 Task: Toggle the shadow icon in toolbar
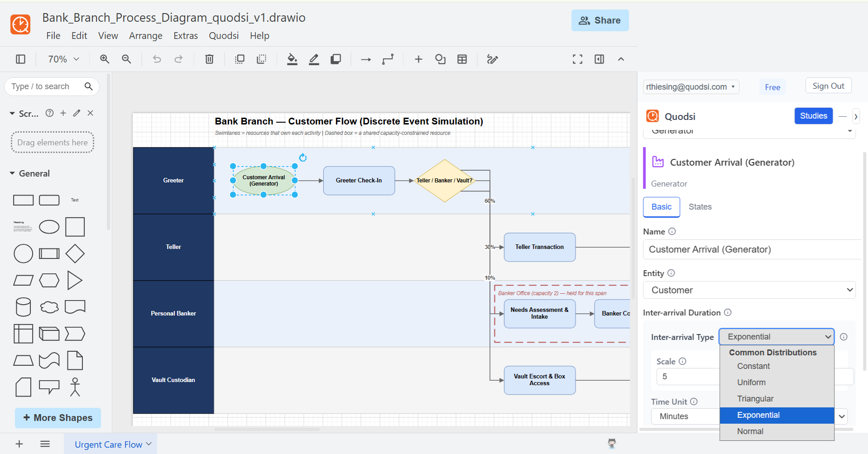click(x=336, y=59)
